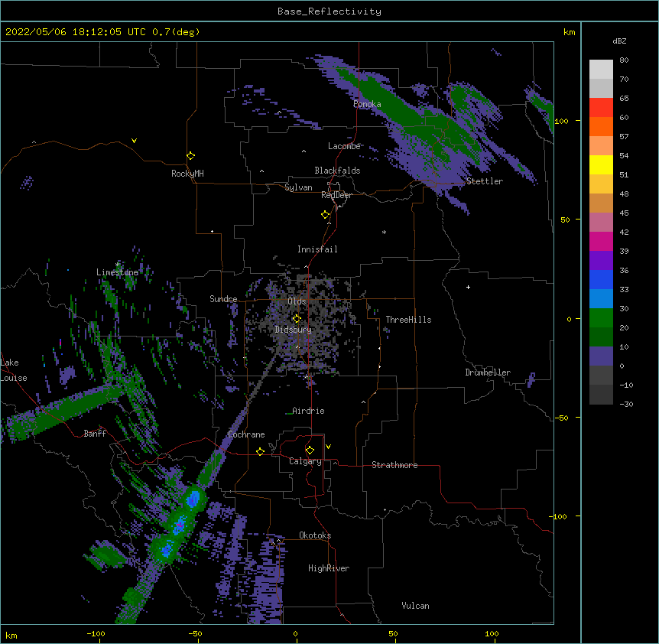Click the yellow v marker northwest of RockyMH

(x=134, y=141)
